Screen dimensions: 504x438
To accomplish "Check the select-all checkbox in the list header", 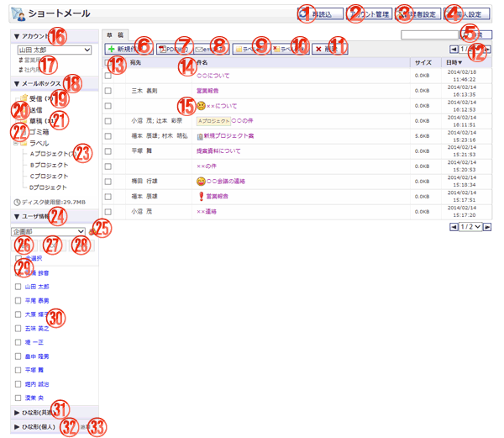I will (108, 63).
